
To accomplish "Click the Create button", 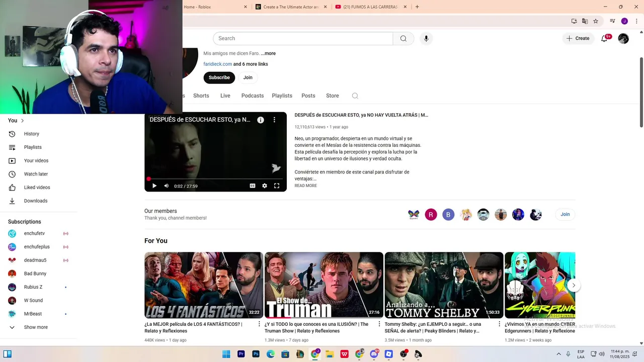I will pyautogui.click(x=578, y=38).
